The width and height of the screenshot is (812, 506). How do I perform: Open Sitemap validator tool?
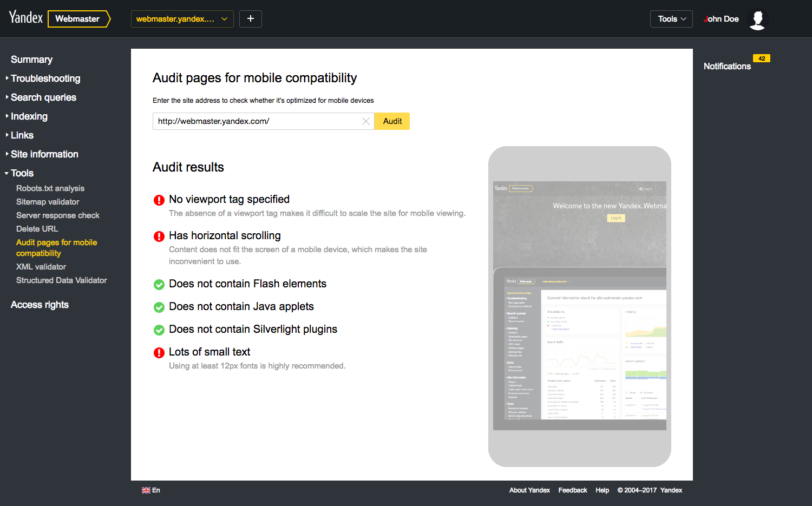pos(48,202)
